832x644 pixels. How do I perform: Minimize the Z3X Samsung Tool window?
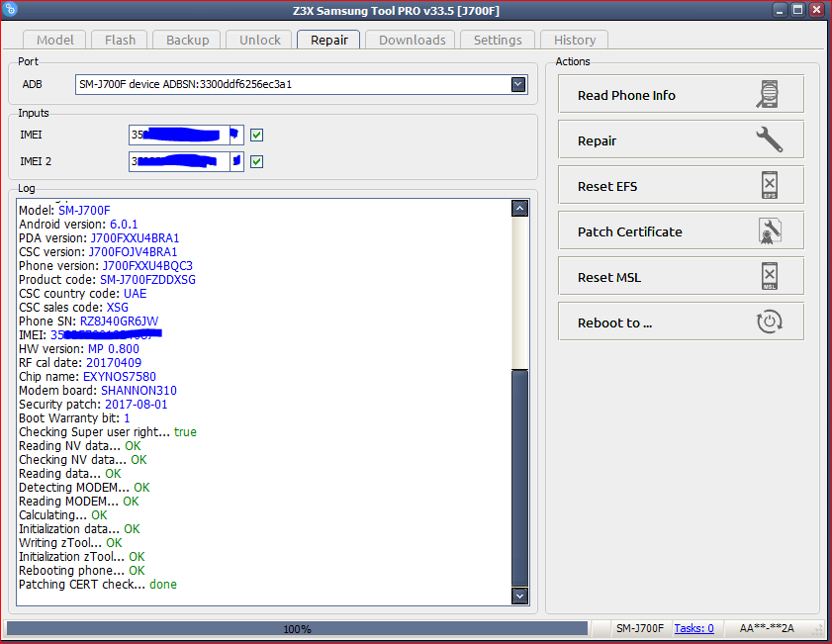[780, 10]
